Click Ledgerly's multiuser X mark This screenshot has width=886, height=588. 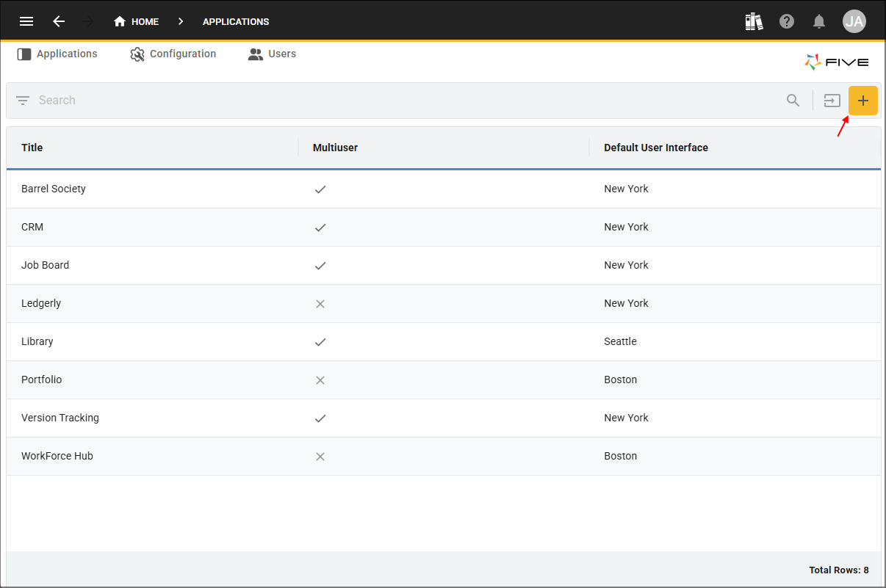(320, 304)
